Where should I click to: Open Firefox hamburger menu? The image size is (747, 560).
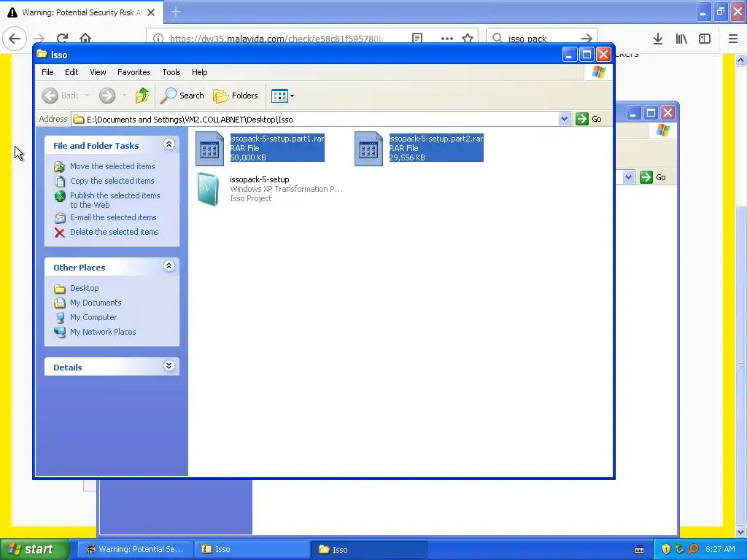[733, 39]
